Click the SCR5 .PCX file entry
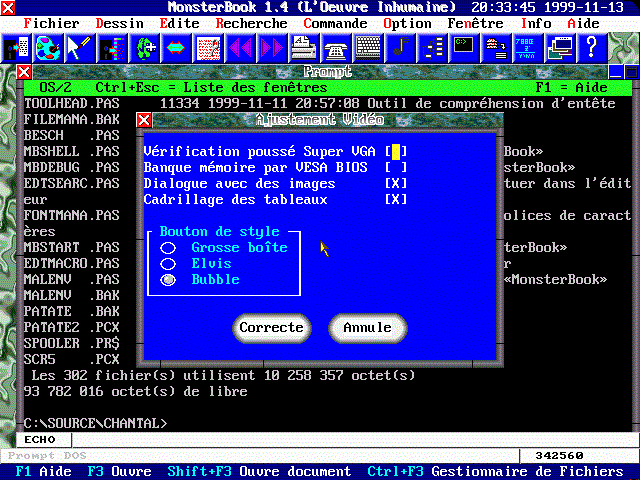This screenshot has height=480, width=640. pyautogui.click(x=72, y=360)
